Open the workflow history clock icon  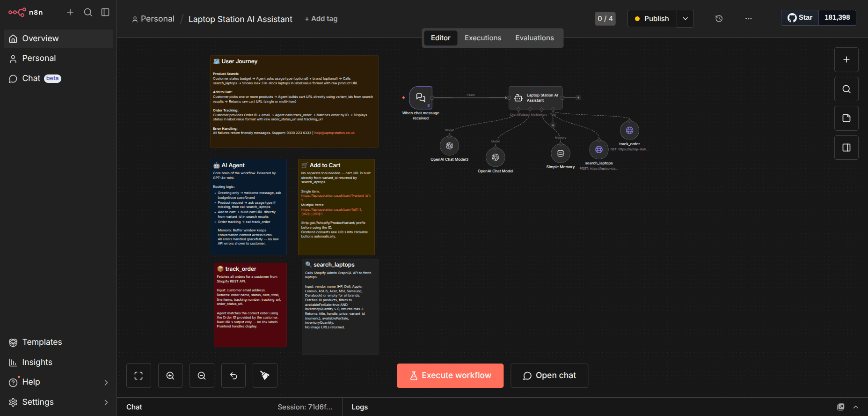(719, 19)
